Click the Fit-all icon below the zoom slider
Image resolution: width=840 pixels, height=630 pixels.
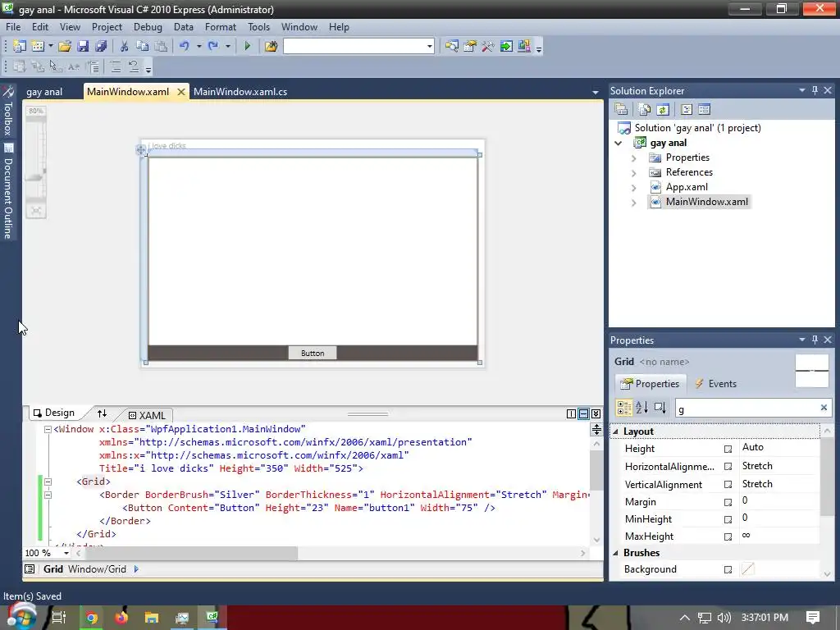[36, 211]
